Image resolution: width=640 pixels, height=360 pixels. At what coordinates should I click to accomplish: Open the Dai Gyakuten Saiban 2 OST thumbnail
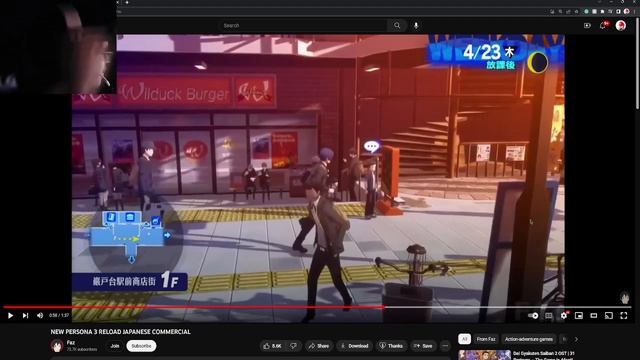(484, 355)
